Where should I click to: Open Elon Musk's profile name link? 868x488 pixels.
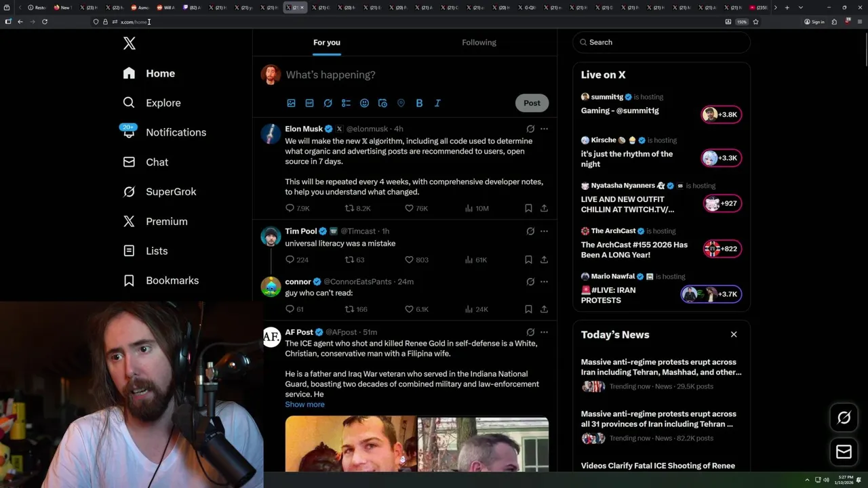(304, 129)
